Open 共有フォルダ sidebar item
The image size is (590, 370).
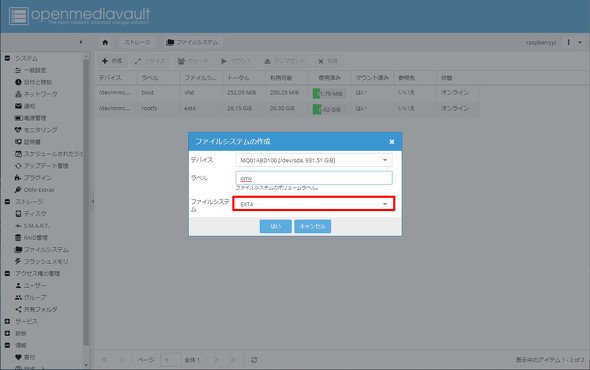[36, 309]
